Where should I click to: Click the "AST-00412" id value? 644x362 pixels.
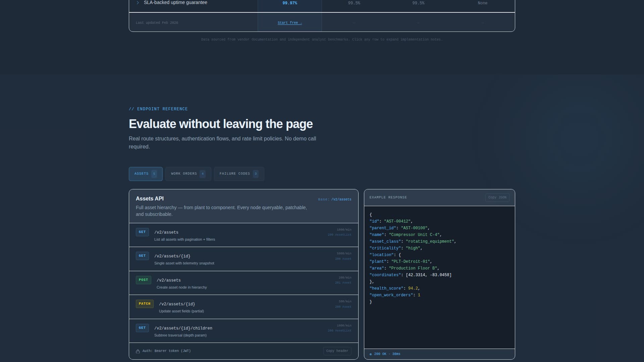[397, 221]
